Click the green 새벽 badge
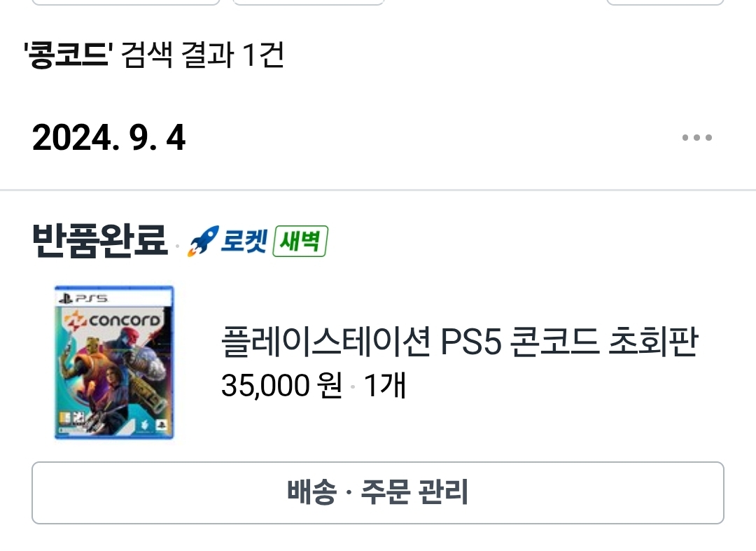The image size is (756, 551). pos(300,241)
